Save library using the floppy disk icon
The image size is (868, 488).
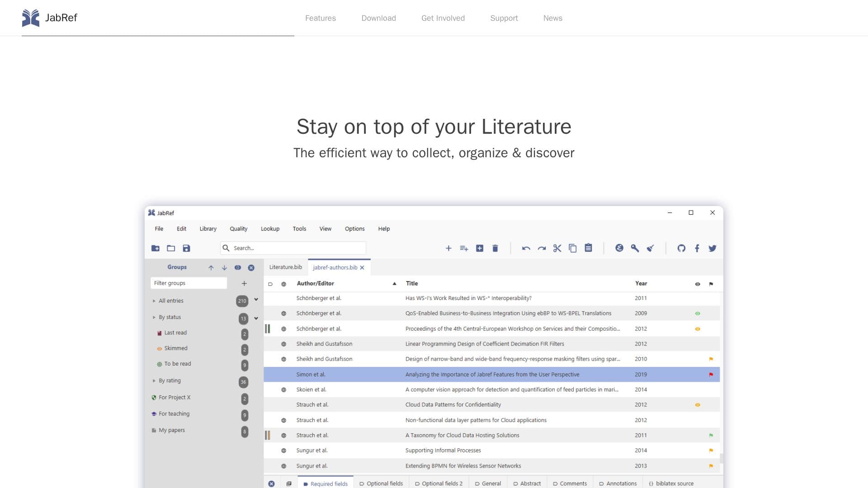click(x=186, y=248)
